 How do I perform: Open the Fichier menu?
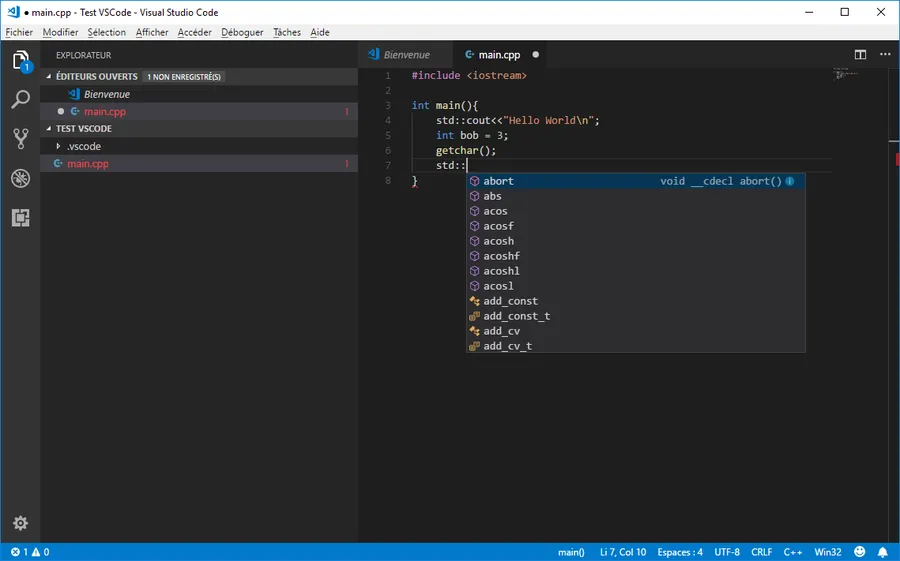[x=19, y=32]
